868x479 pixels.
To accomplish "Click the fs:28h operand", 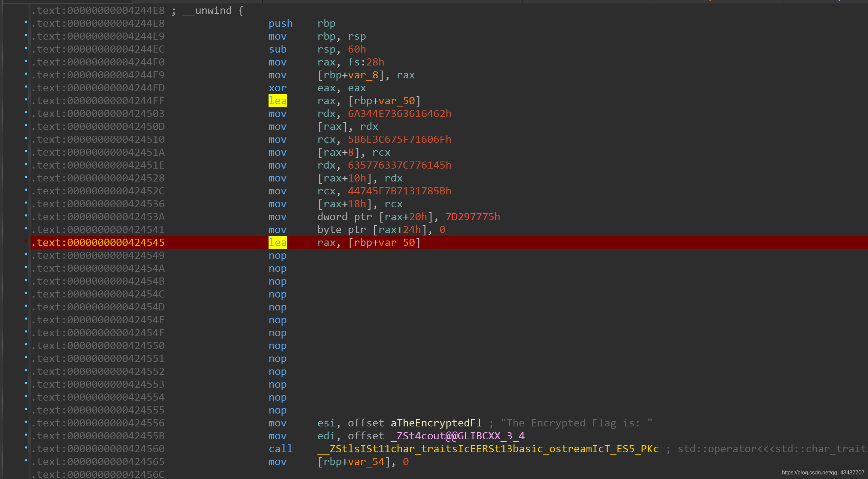I will [366, 62].
